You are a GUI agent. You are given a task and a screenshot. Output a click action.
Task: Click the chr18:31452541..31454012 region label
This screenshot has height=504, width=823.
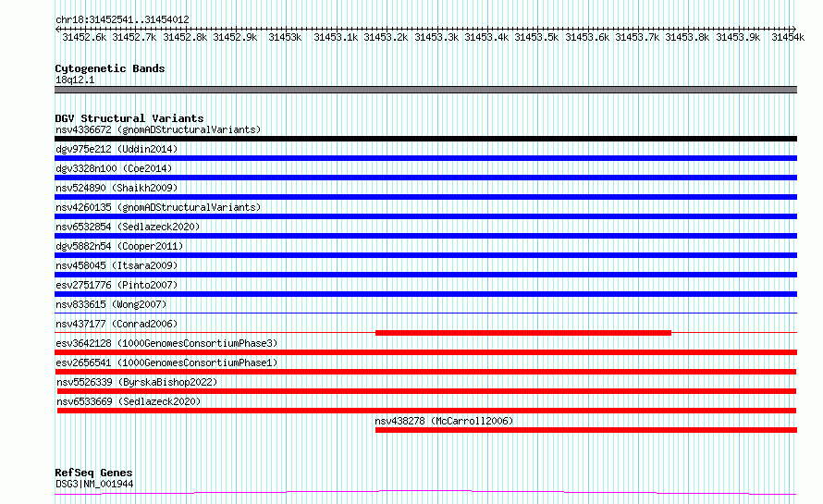pyautogui.click(x=122, y=19)
